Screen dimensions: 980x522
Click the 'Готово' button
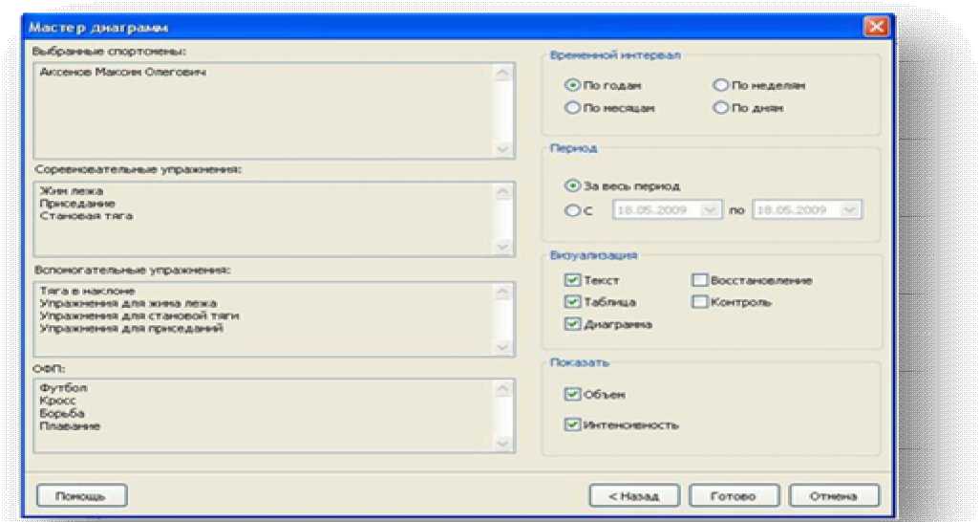(x=734, y=496)
